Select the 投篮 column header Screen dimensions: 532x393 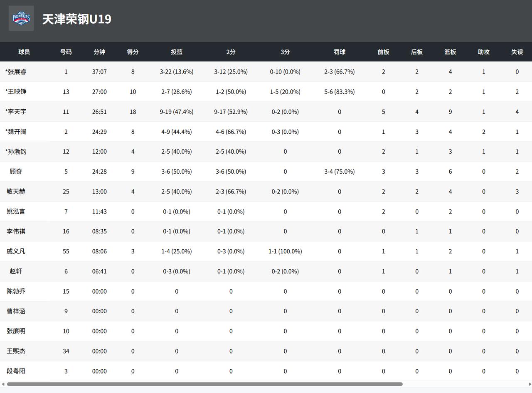[177, 52]
